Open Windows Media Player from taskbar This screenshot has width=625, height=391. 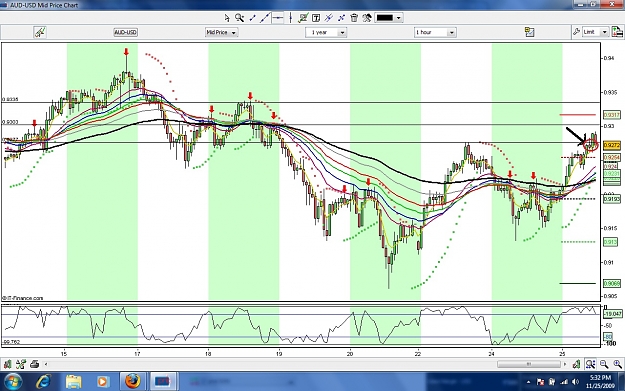coord(103,381)
